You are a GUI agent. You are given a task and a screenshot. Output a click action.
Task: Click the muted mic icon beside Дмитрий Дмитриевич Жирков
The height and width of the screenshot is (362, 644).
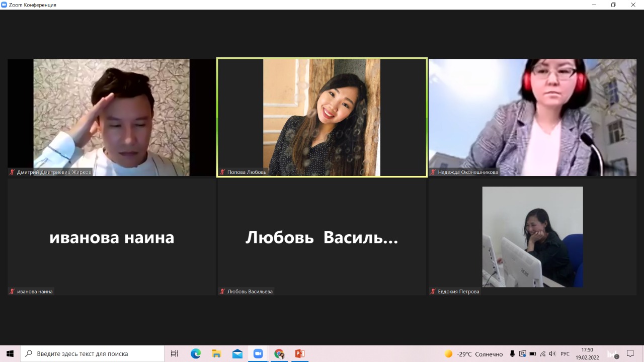coord(12,172)
